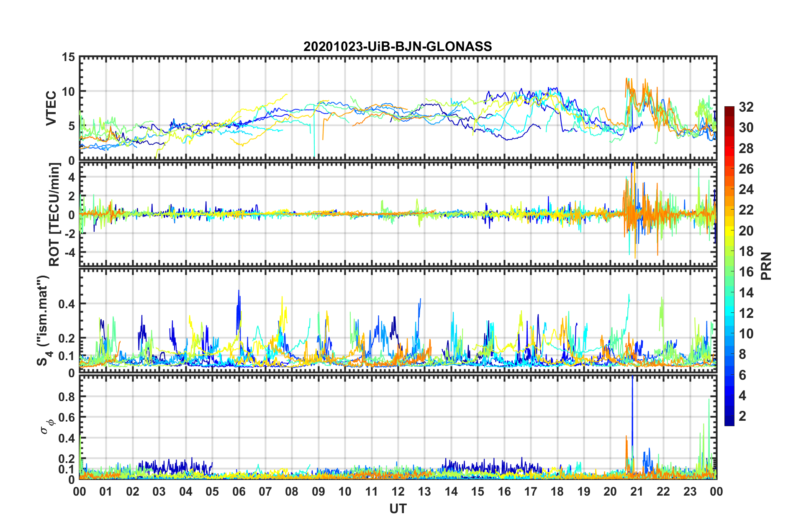Click x-axis tick label "09"

coord(318,491)
